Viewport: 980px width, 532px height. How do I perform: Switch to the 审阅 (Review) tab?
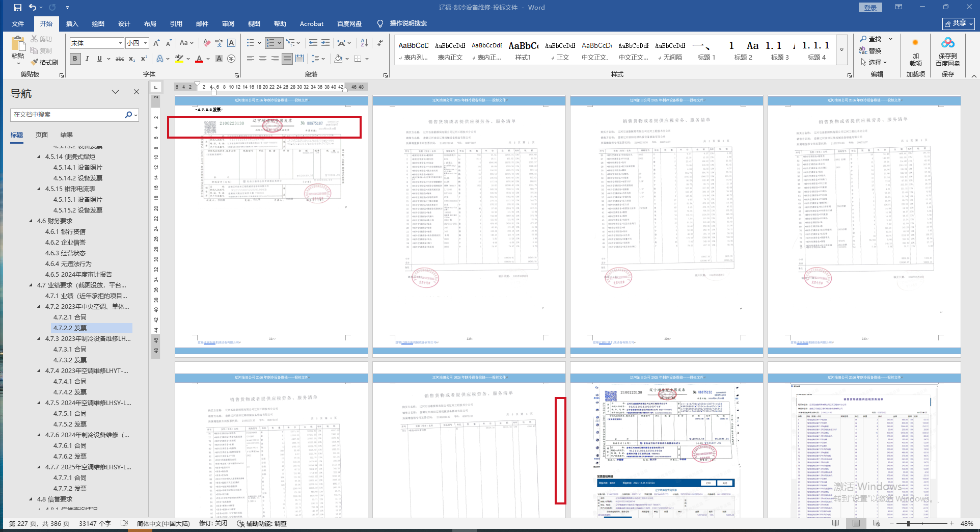(228, 23)
